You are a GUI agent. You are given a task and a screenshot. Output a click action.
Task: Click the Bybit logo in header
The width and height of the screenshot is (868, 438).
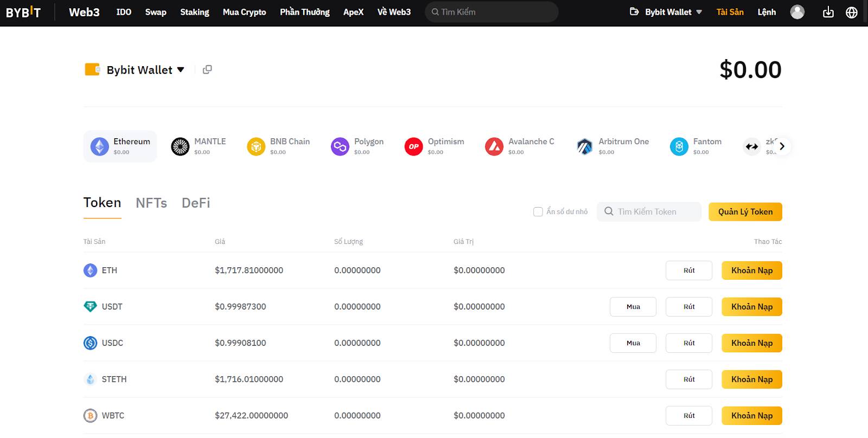(23, 12)
